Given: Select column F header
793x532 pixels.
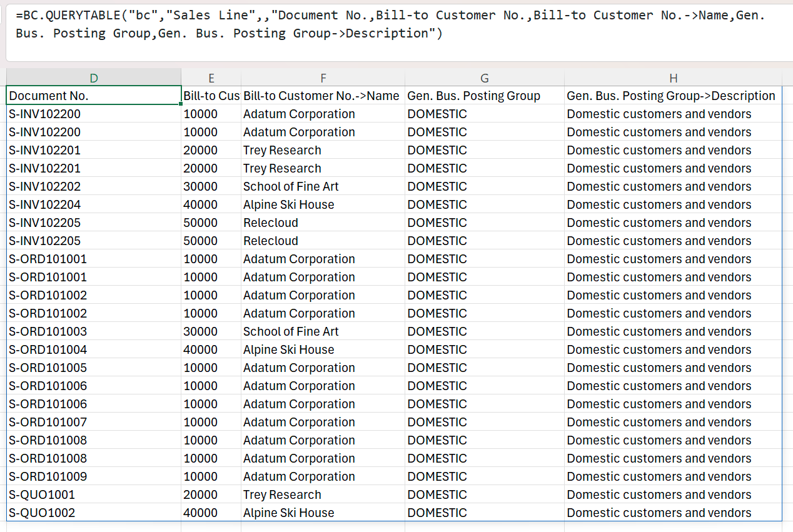Looking at the screenshot, I should click(323, 78).
